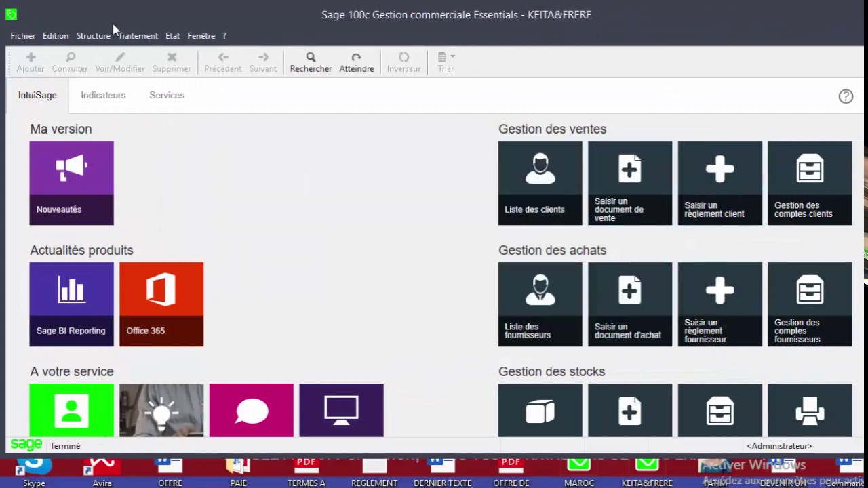Open the Sage BI Reporting tile

tap(71, 304)
